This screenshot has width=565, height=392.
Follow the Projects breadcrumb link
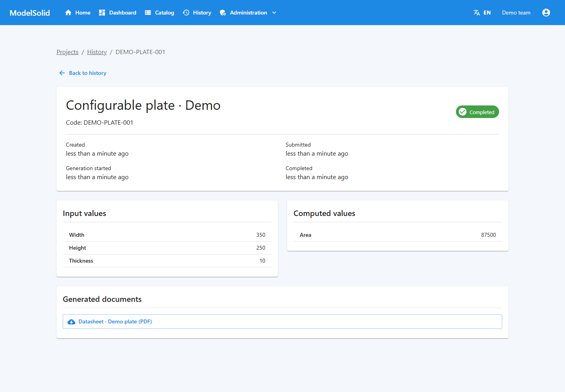[x=67, y=52]
